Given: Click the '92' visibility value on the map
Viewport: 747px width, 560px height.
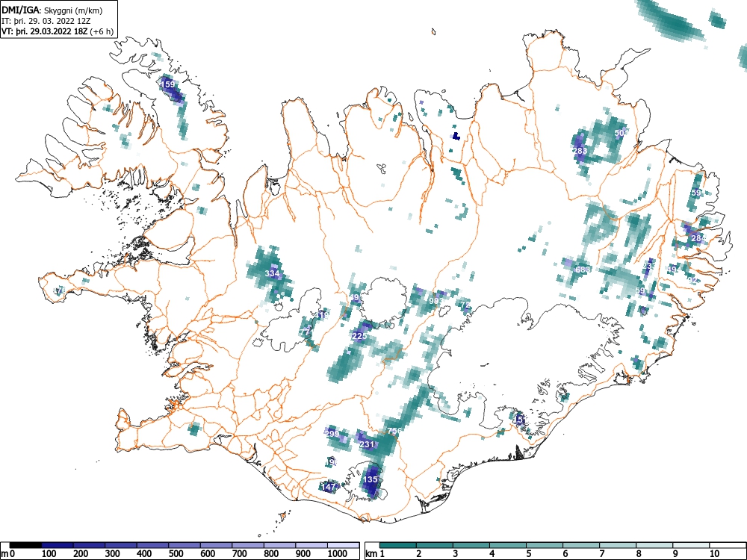Looking at the screenshot, I should [693, 281].
